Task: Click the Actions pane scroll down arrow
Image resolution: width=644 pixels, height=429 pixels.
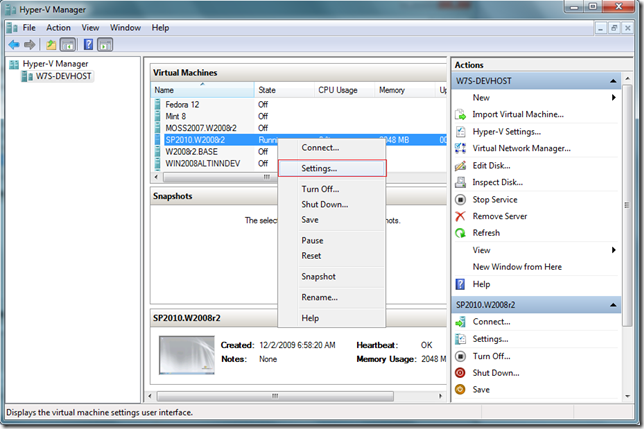Action: pos(627,396)
